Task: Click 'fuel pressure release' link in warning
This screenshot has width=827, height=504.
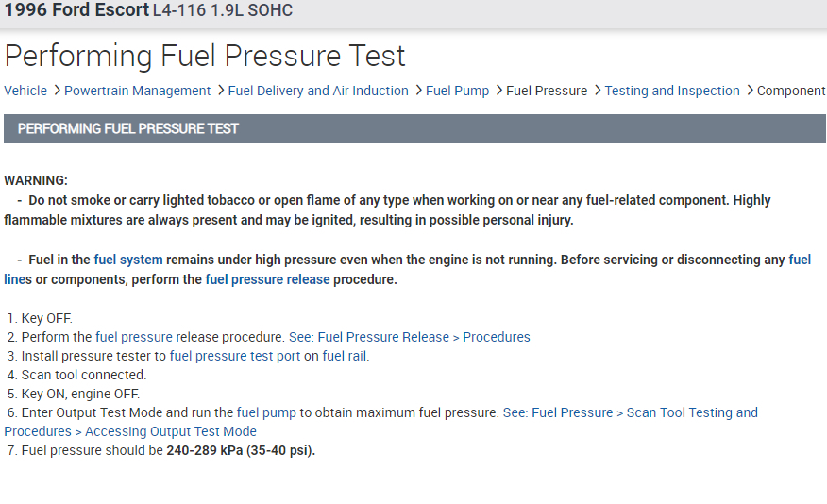Action: [x=267, y=279]
